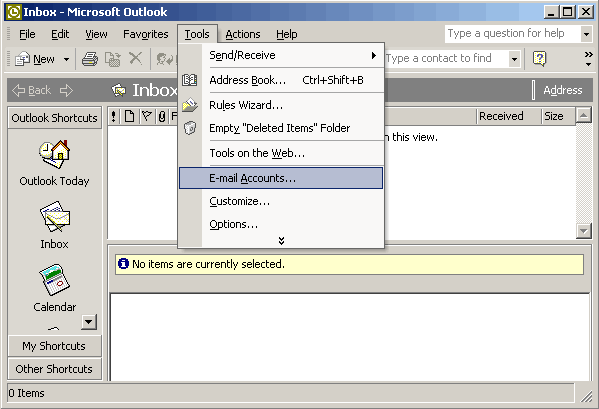Choose Rules Wizard from Tools menu

[x=281, y=105]
